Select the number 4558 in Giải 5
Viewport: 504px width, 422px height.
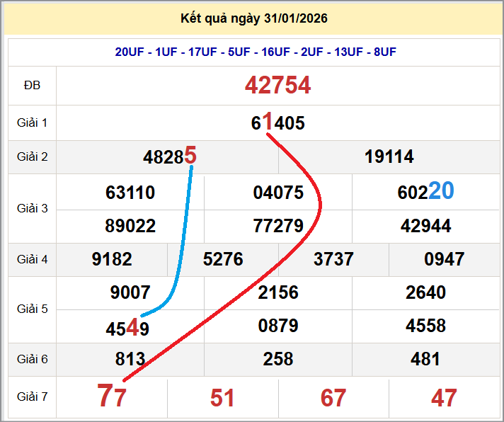[425, 326]
